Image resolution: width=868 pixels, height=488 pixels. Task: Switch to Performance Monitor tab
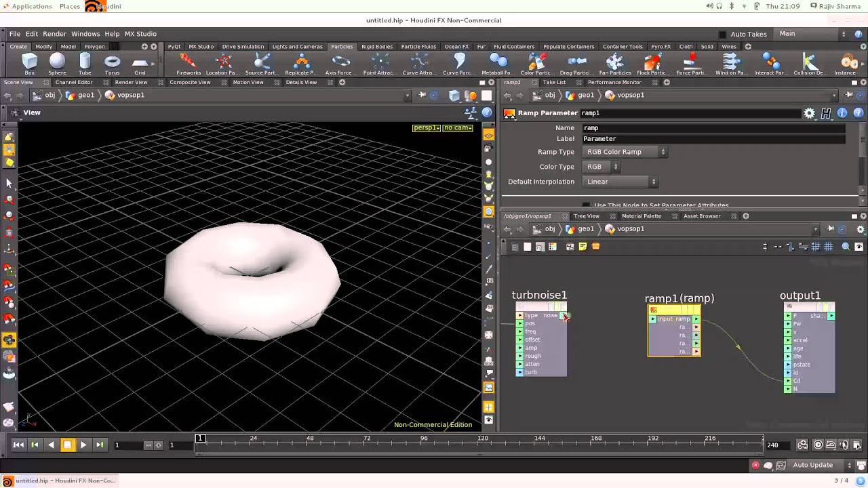point(614,82)
